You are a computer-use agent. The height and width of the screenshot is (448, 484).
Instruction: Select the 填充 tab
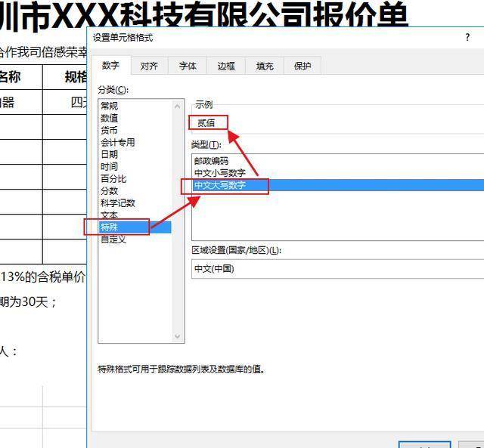[x=265, y=66]
